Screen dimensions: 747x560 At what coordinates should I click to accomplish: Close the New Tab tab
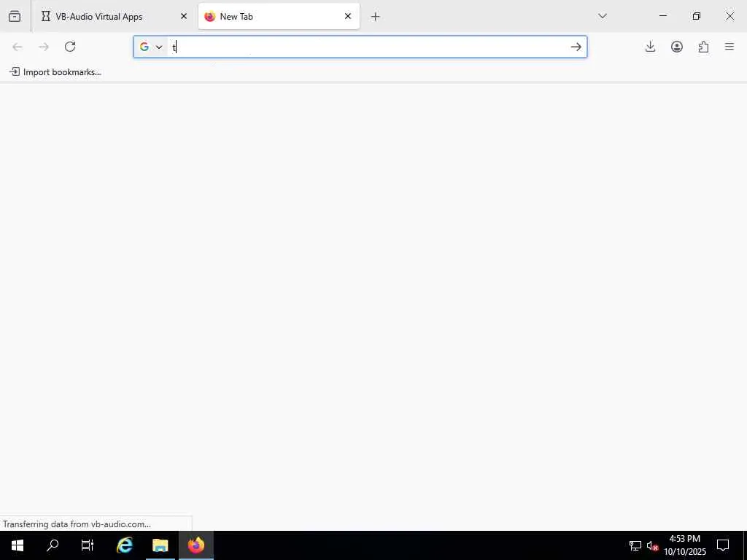348,16
